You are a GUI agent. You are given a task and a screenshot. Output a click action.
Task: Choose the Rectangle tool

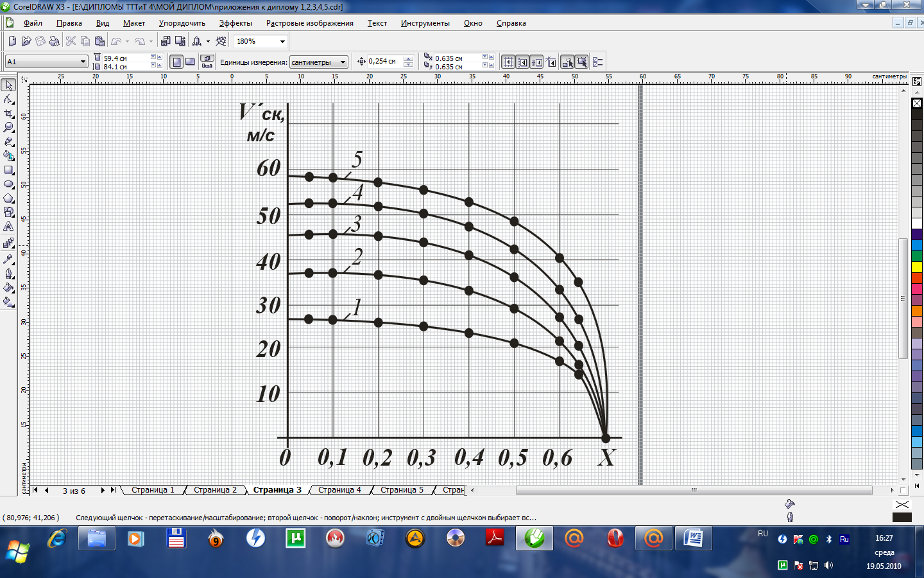9,170
